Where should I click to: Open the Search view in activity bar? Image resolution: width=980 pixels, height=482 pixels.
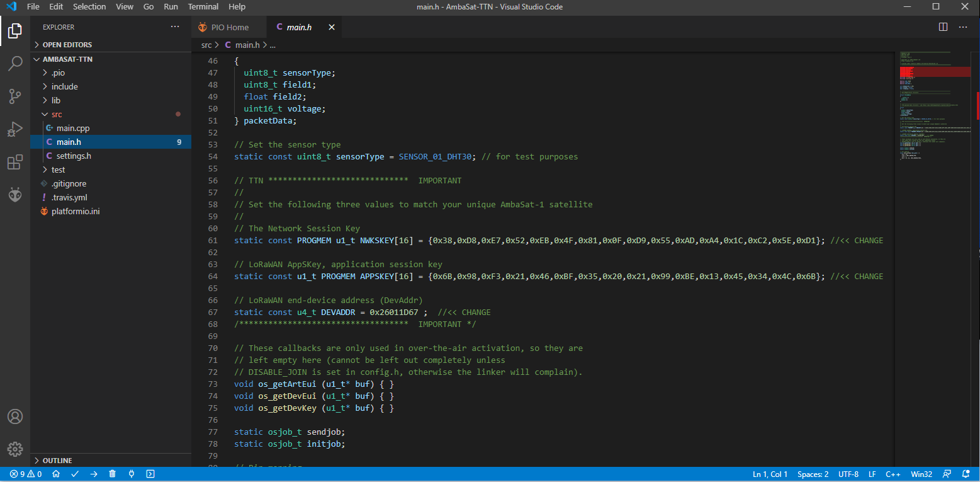15,63
